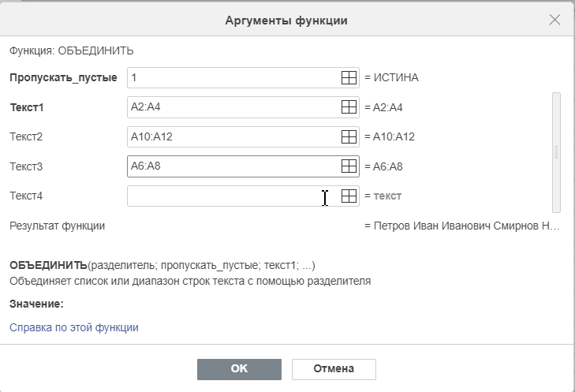Cancel with the Отмена button
575x392 pixels.
coord(334,369)
